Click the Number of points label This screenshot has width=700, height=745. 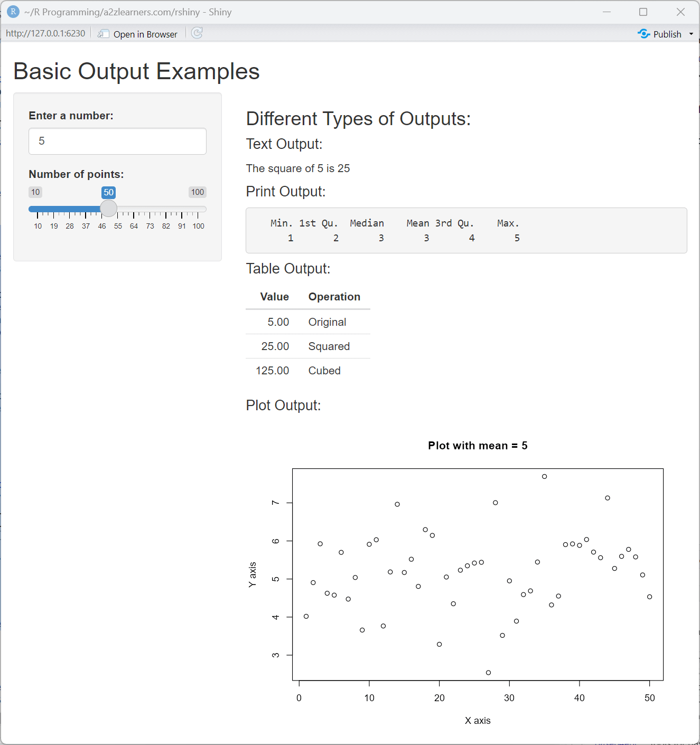(76, 174)
